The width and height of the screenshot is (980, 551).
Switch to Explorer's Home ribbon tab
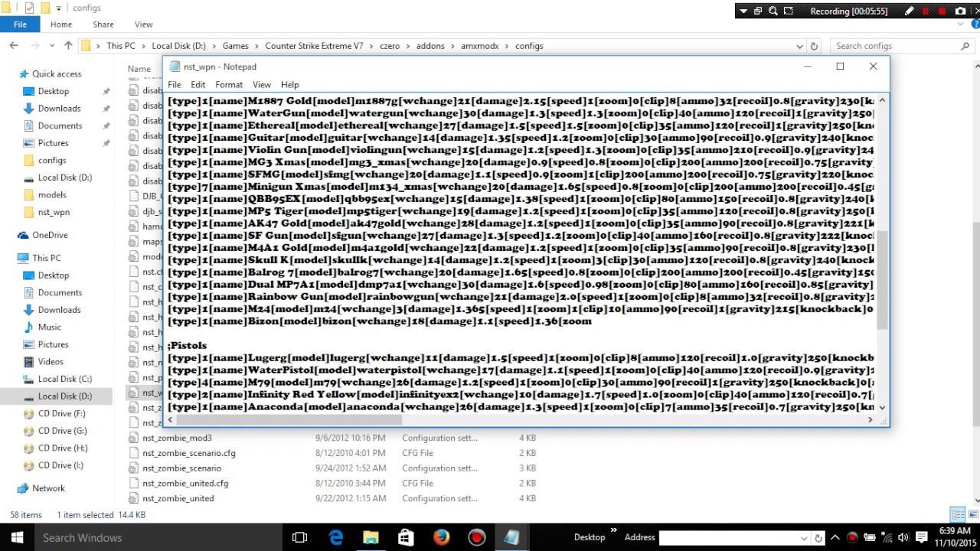(x=61, y=24)
